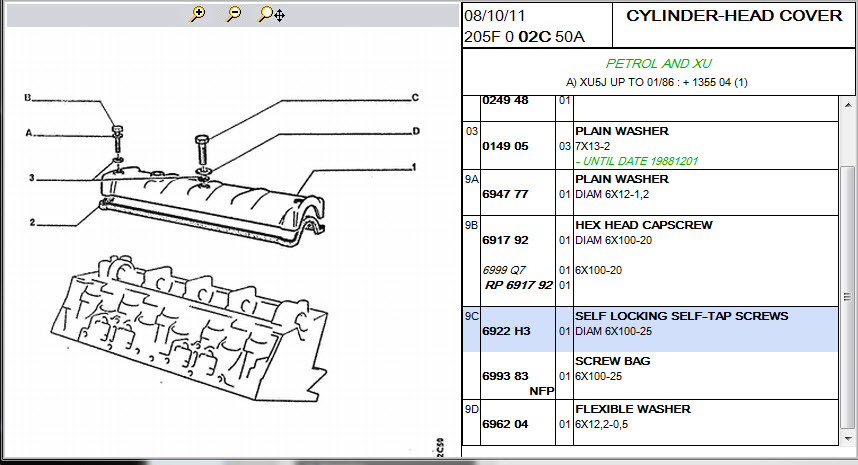Click reference code 9B in list
The image size is (858, 465).
[471, 225]
